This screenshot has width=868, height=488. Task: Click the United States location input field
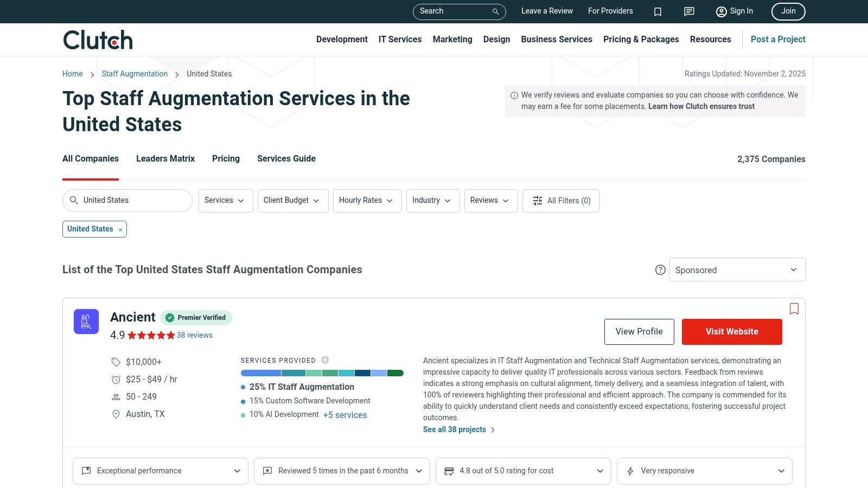(x=133, y=201)
